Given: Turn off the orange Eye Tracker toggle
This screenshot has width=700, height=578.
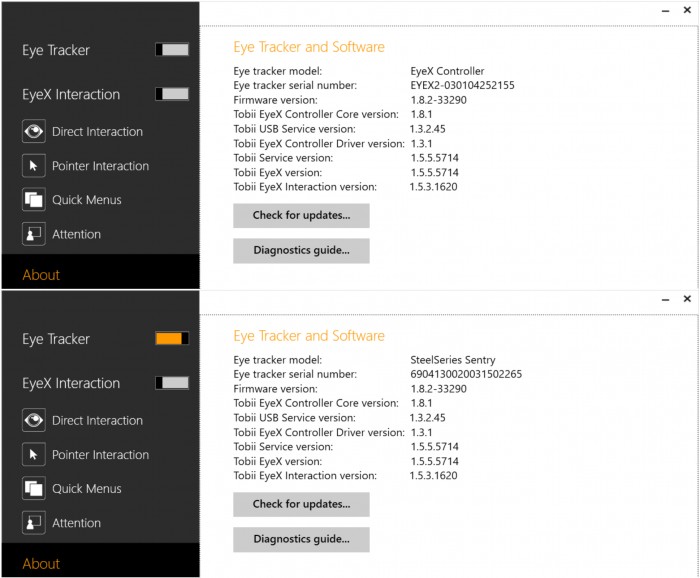Looking at the screenshot, I should pos(172,338).
